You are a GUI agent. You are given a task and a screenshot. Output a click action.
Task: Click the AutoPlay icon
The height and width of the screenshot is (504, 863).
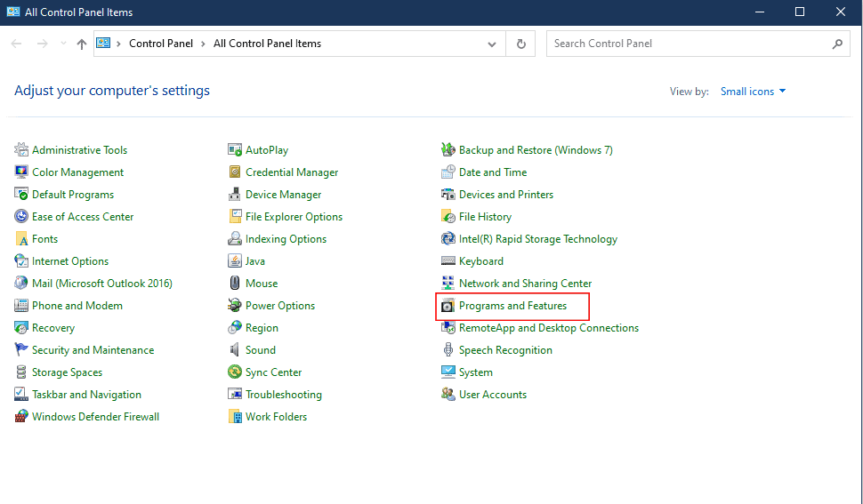tap(235, 149)
